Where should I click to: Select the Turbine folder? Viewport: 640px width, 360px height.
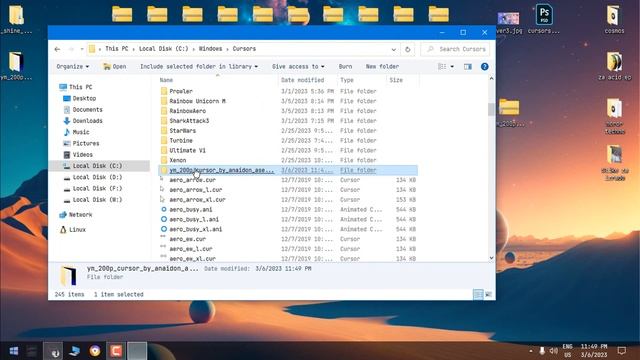point(181,140)
